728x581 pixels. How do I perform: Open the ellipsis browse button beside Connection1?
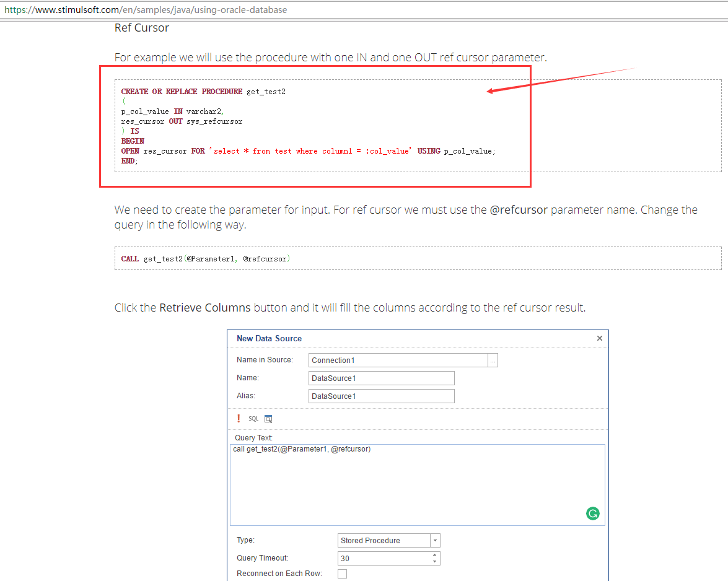[493, 360]
